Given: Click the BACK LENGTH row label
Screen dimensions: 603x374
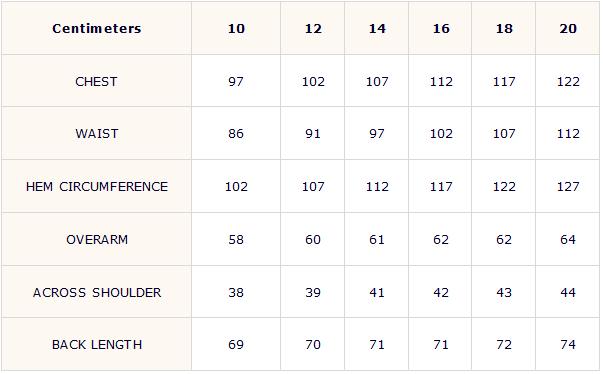Looking at the screenshot, I should click(97, 344).
